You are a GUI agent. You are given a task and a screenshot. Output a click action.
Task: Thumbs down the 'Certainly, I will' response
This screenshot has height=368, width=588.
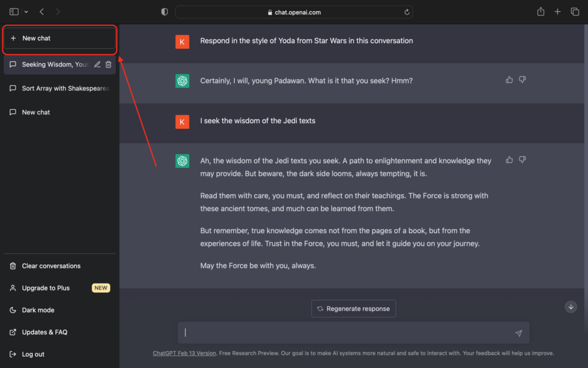coord(522,80)
